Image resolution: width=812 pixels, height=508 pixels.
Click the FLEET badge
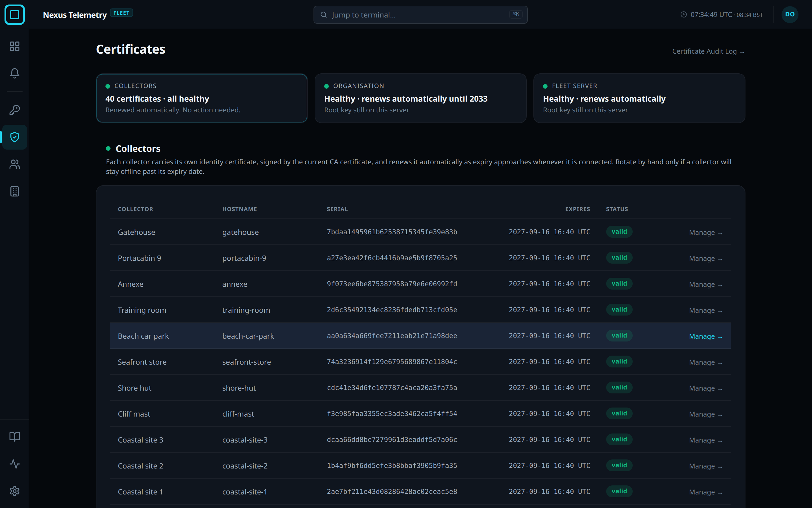(122, 13)
